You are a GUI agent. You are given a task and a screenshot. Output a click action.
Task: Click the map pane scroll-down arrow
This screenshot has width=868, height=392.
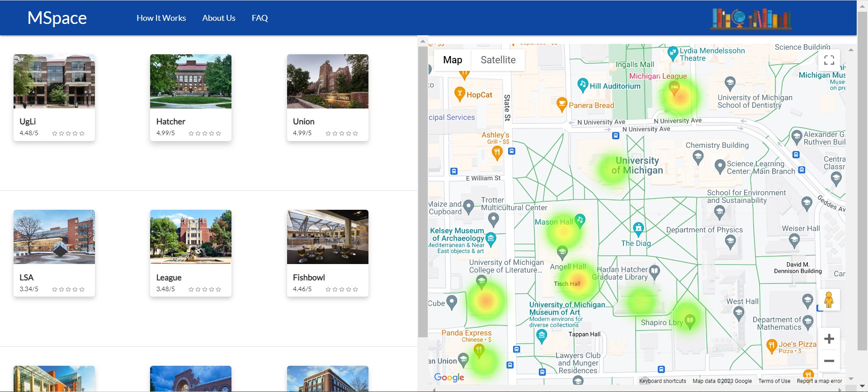[851, 379]
